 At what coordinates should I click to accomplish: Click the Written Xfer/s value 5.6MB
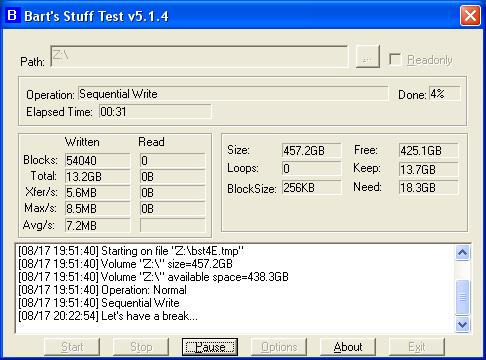(x=97, y=192)
